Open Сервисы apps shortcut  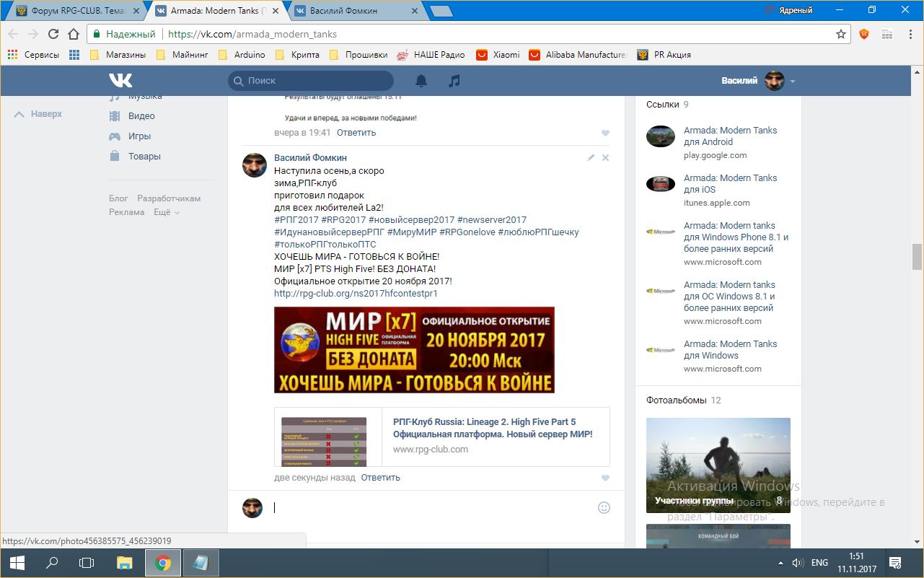[34, 55]
